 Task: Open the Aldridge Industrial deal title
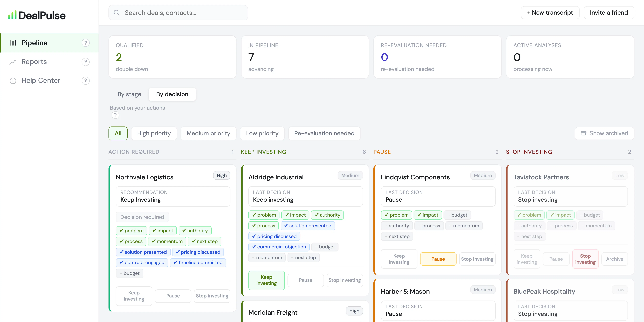[276, 177]
